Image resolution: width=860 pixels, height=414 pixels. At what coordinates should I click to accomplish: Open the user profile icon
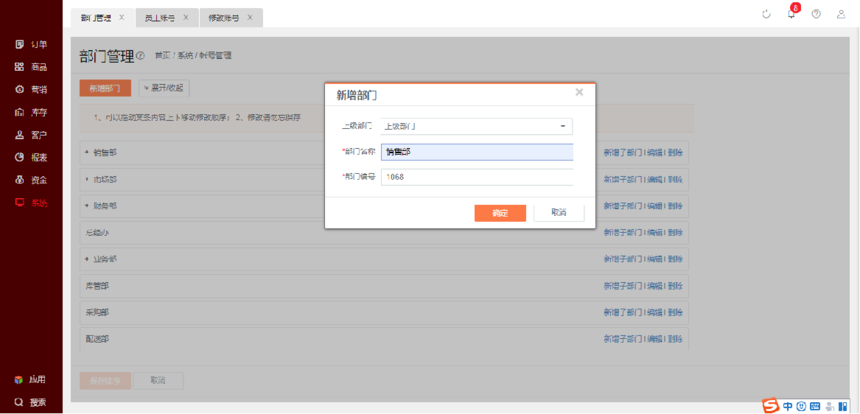[x=841, y=14]
